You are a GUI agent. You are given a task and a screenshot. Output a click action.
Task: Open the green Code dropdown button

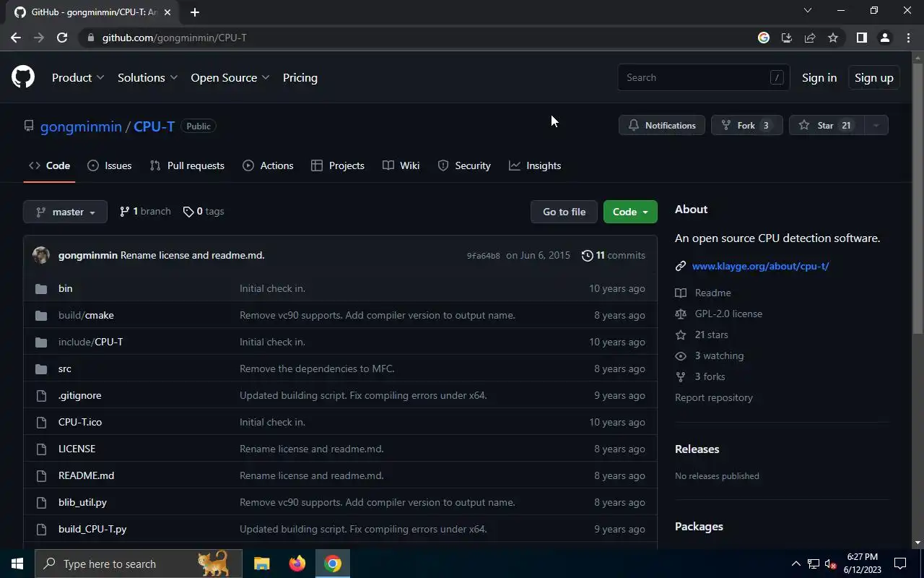[x=630, y=212]
